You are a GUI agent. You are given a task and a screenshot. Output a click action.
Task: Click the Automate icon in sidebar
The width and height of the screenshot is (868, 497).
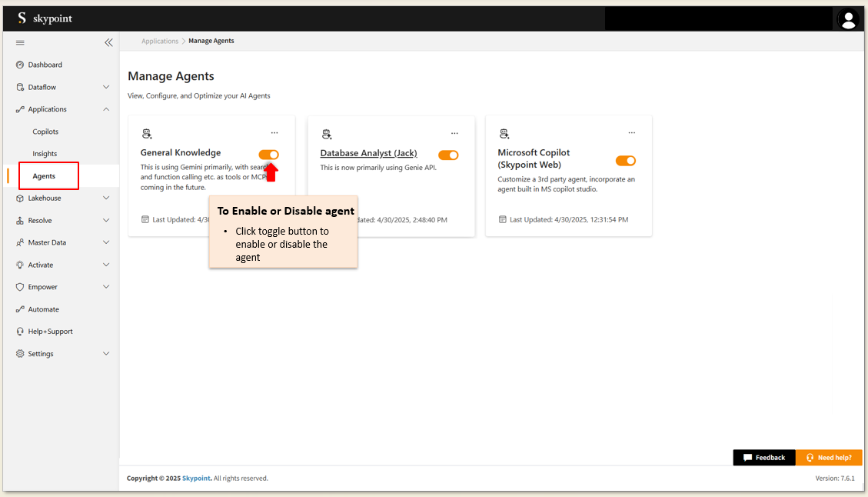(20, 309)
